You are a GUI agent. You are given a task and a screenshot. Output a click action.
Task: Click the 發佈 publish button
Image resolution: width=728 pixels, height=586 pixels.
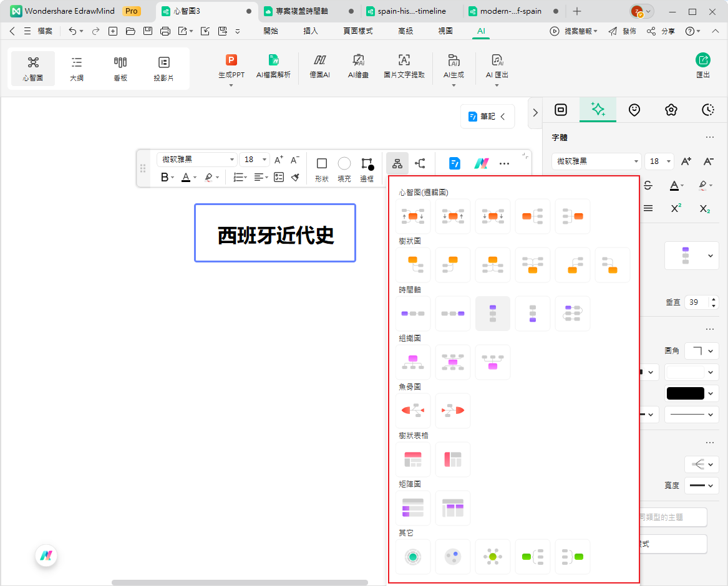tap(623, 31)
